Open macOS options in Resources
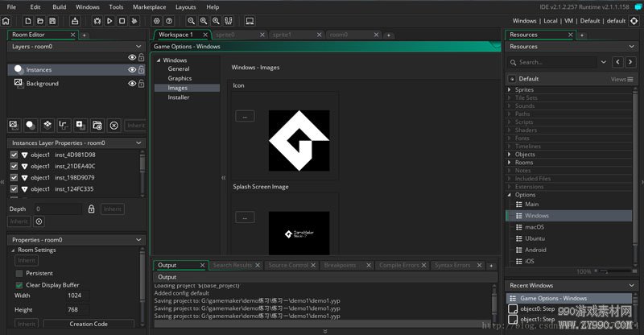The width and height of the screenshot is (644, 335). [x=534, y=227]
